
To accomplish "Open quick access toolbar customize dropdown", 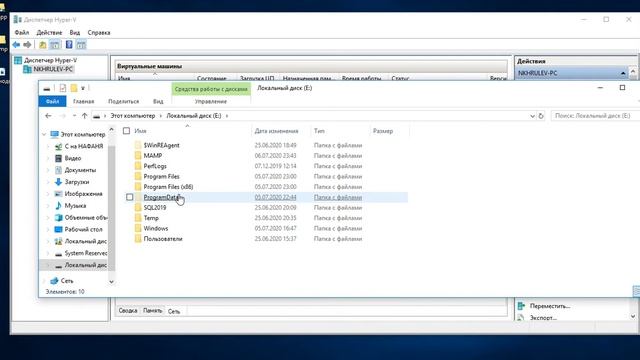I will click(x=83, y=88).
